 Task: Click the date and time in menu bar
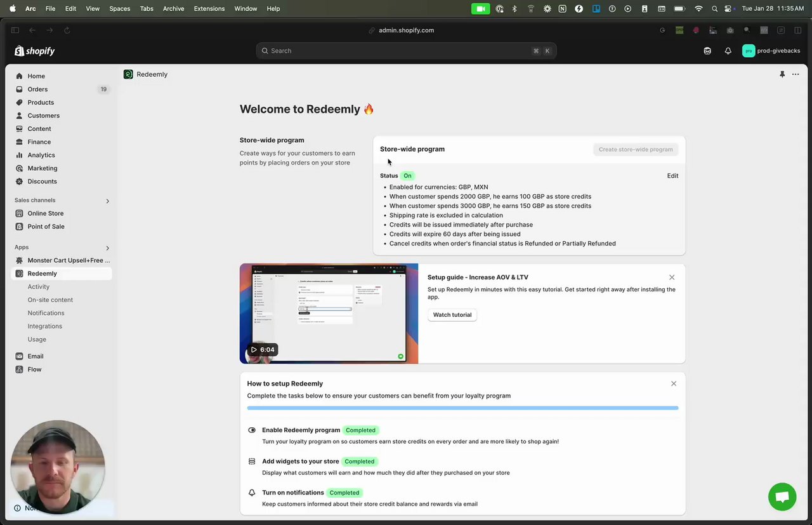(773, 9)
